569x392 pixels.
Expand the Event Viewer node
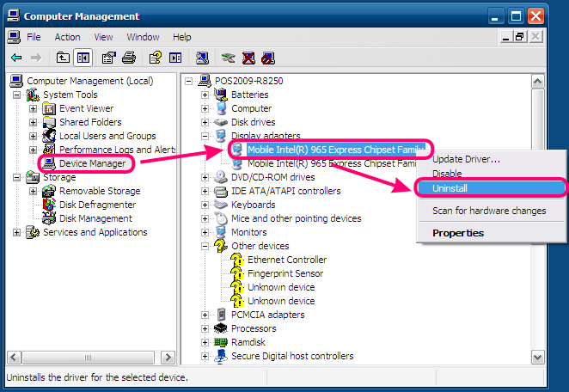click(x=34, y=108)
